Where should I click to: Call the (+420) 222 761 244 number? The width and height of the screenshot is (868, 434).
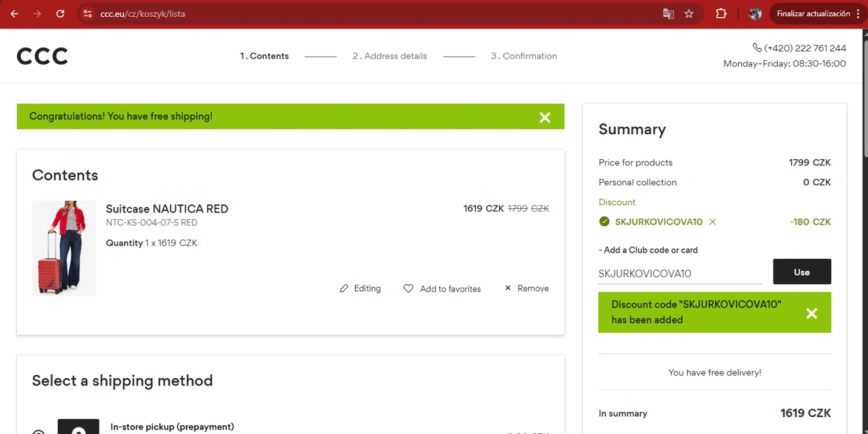pos(805,48)
